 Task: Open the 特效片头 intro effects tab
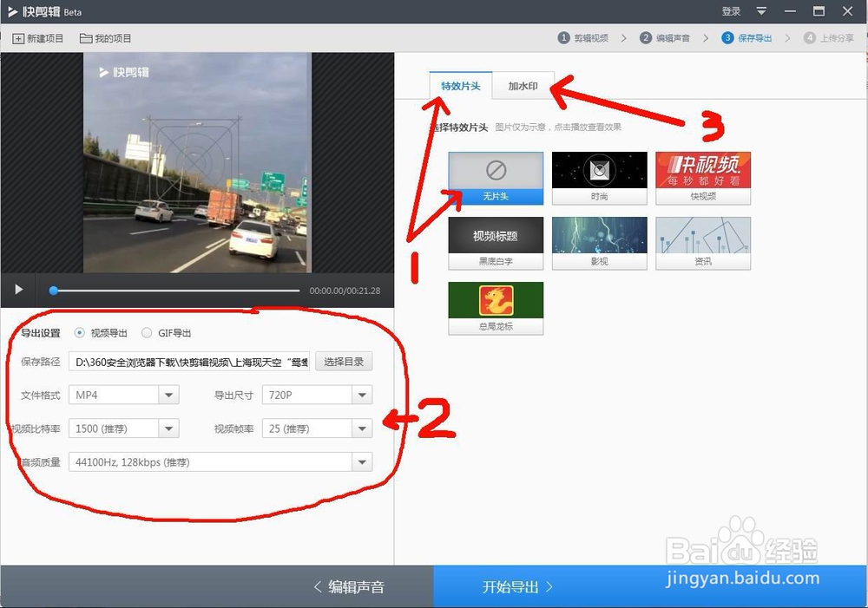pyautogui.click(x=461, y=87)
